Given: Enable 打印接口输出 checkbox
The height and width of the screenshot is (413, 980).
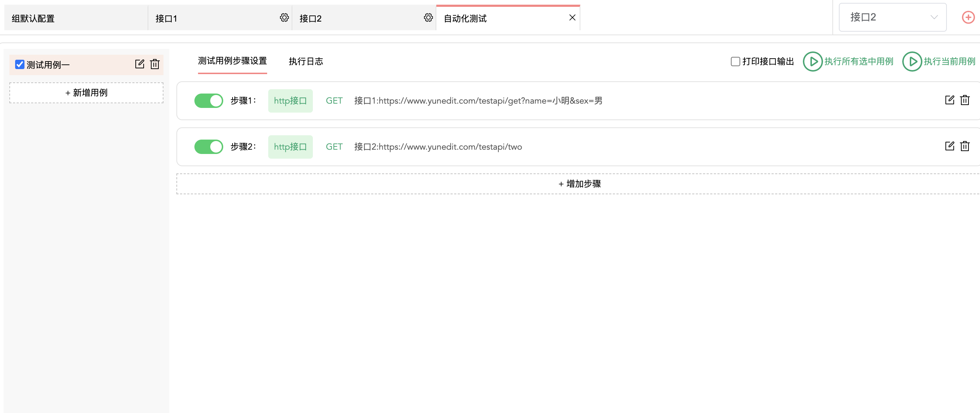Looking at the screenshot, I should coord(736,62).
